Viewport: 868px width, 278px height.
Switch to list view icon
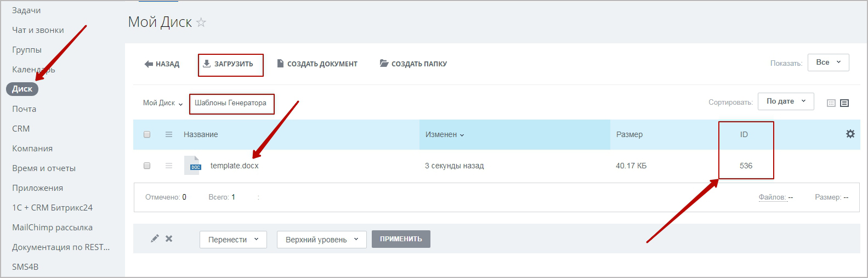click(844, 103)
